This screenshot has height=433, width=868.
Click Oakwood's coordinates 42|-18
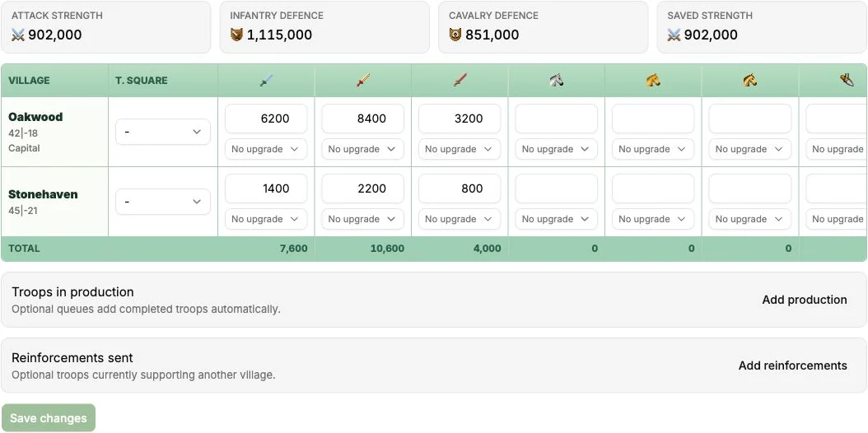pos(23,133)
